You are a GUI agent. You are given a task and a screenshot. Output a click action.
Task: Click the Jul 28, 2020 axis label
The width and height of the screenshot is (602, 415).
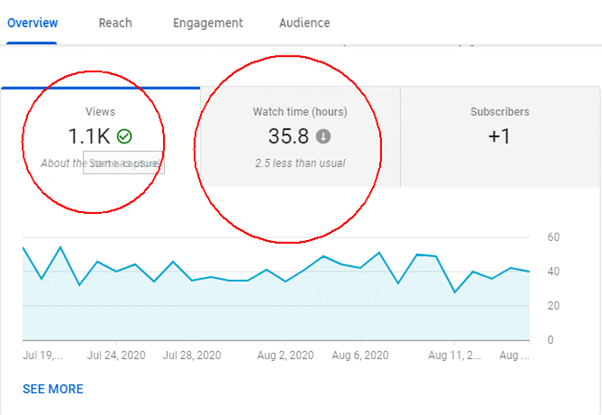[192, 355]
